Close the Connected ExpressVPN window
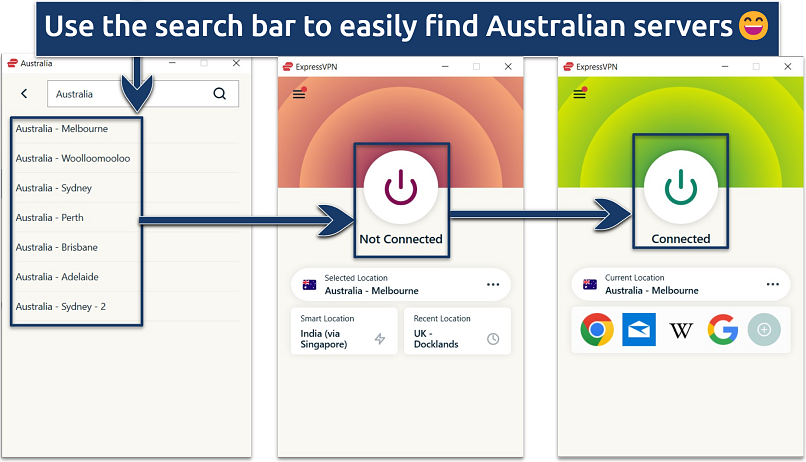Viewport: 806px width, 462px height. coord(787,66)
